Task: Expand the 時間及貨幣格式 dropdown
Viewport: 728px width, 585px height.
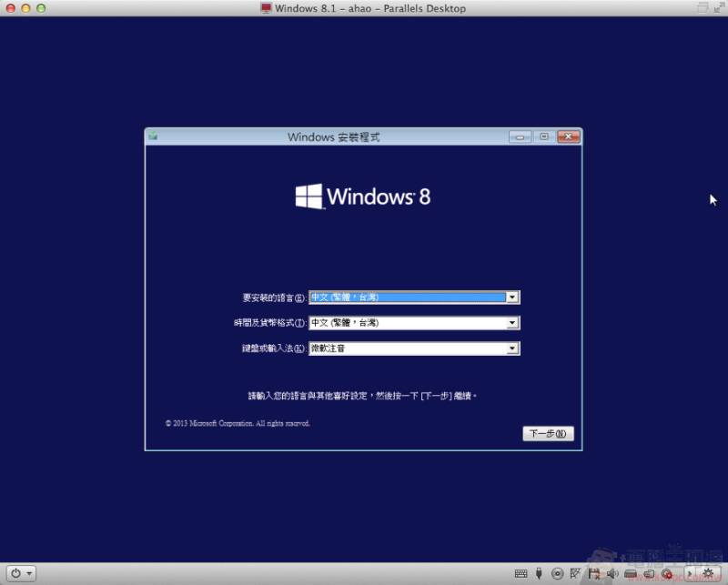Action: (512, 323)
